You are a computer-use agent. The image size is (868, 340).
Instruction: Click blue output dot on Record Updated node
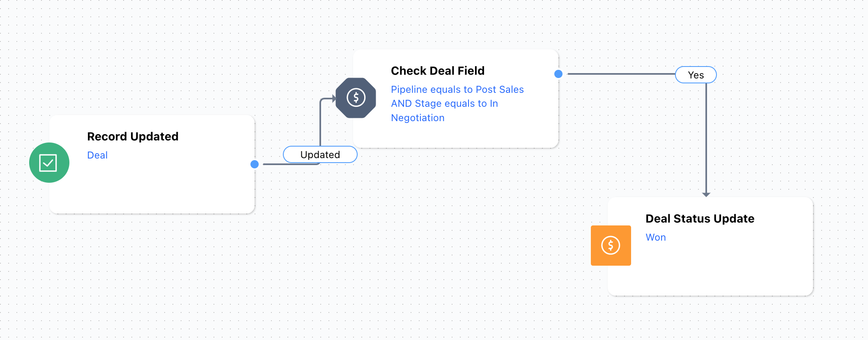click(x=255, y=164)
